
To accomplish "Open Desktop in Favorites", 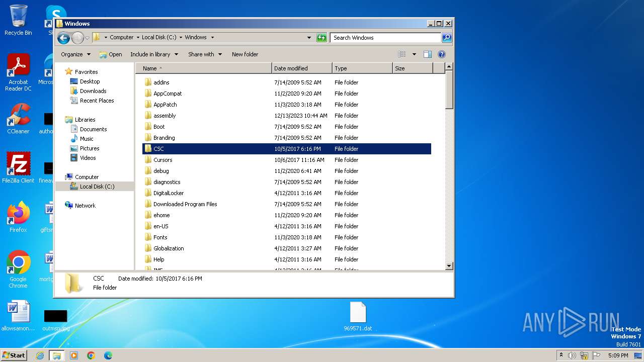I will point(90,81).
